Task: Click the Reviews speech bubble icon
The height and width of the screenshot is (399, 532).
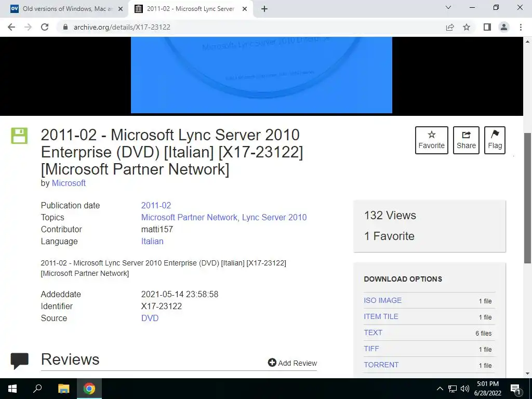Action: (19, 361)
